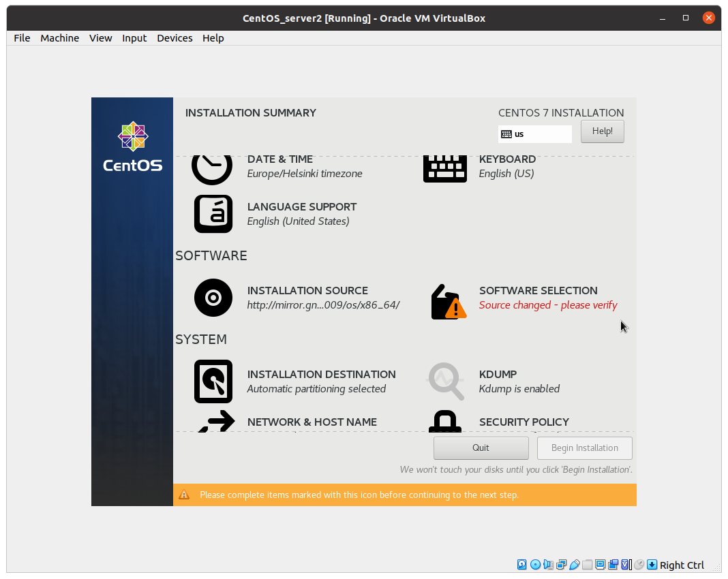Click the Security Policy lock icon
This screenshot has height=579, width=728.
444,422
